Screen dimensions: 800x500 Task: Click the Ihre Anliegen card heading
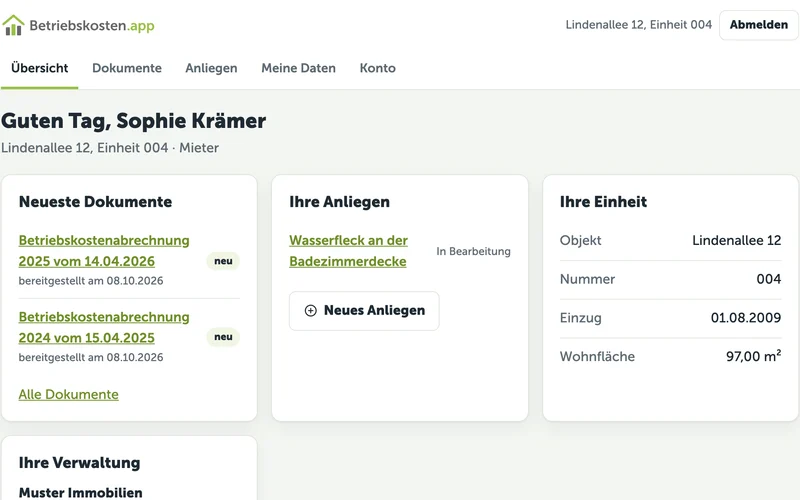coord(339,202)
